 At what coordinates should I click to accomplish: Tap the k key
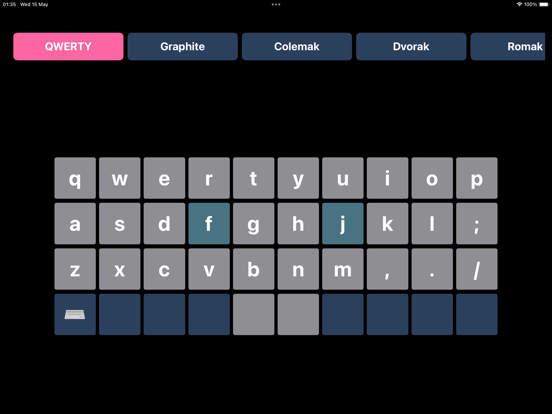pos(388,224)
